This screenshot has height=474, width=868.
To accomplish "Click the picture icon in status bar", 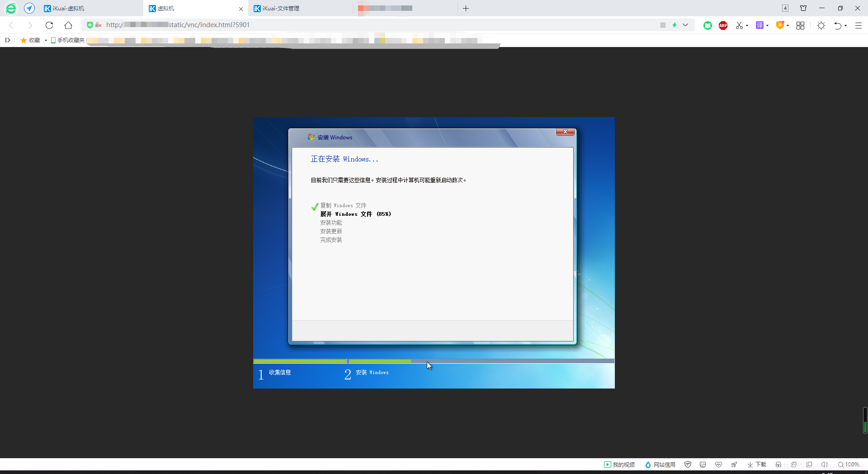I will [703, 465].
